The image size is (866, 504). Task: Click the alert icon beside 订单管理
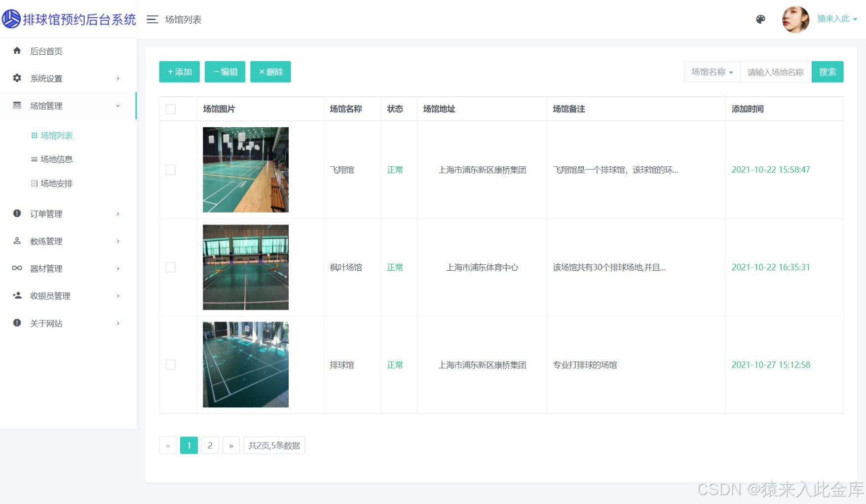pos(17,214)
